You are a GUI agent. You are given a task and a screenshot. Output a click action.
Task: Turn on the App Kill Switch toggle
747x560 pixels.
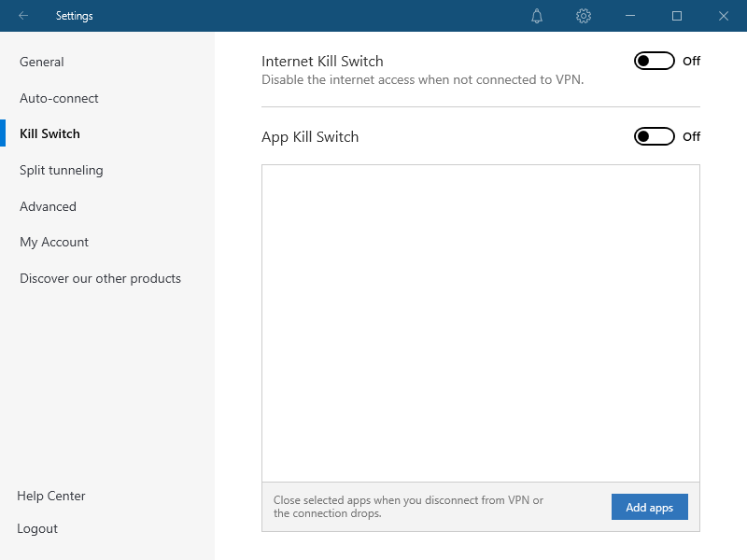(x=655, y=136)
